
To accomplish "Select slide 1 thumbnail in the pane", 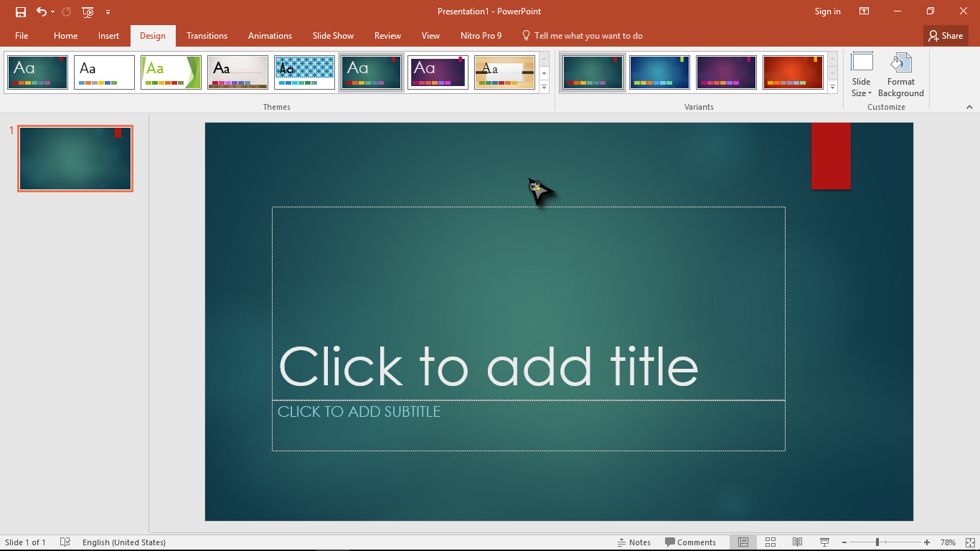I will coord(75,158).
